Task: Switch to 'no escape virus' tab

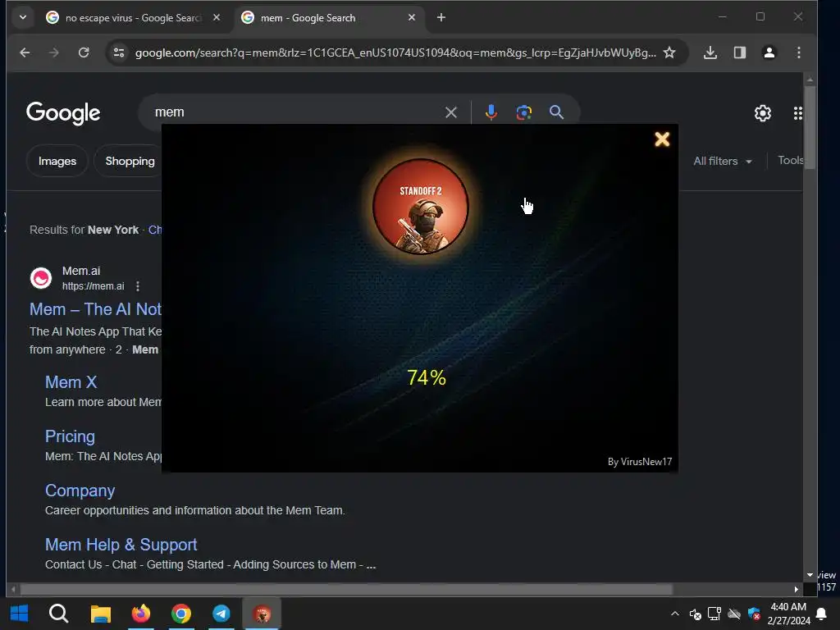Action: point(133,18)
